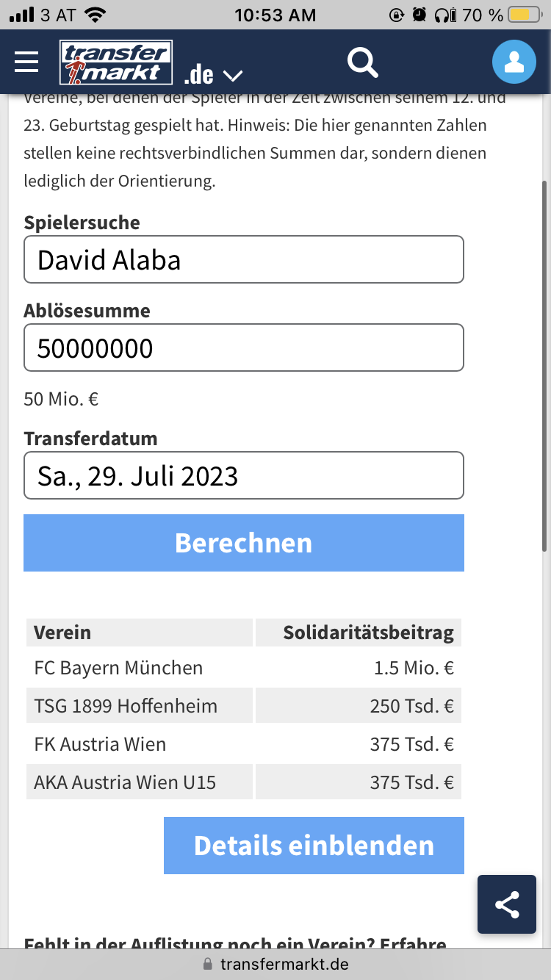Select the FC Bayern München row
This screenshot has width=551, height=980.
click(244, 668)
